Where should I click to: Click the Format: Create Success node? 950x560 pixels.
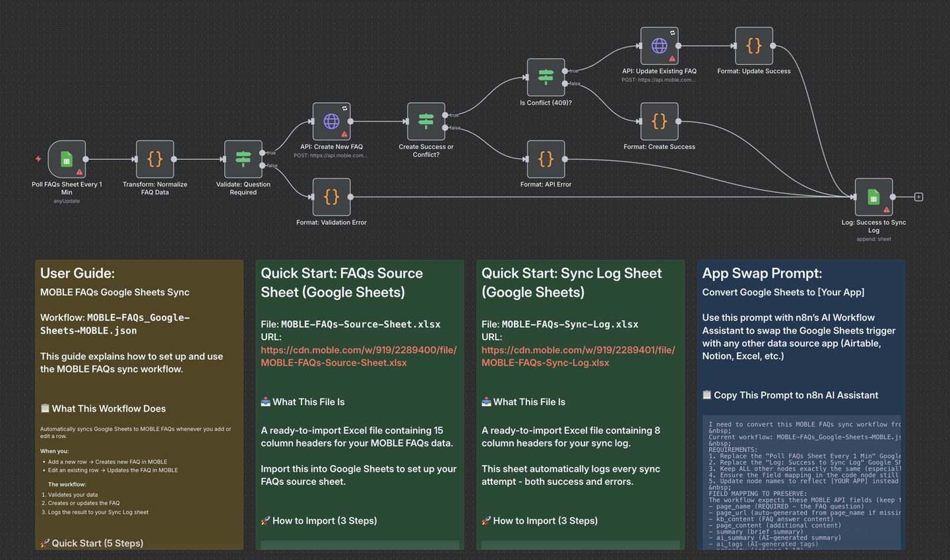[x=659, y=121]
